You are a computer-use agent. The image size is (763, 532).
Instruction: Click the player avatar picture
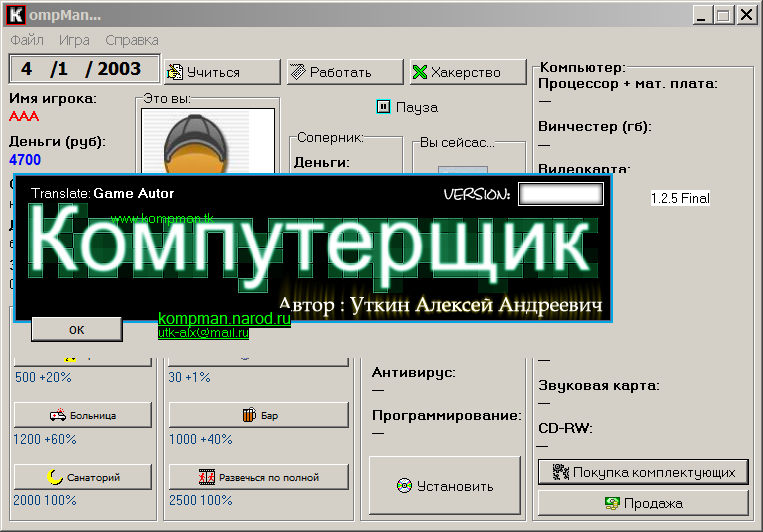(208, 141)
